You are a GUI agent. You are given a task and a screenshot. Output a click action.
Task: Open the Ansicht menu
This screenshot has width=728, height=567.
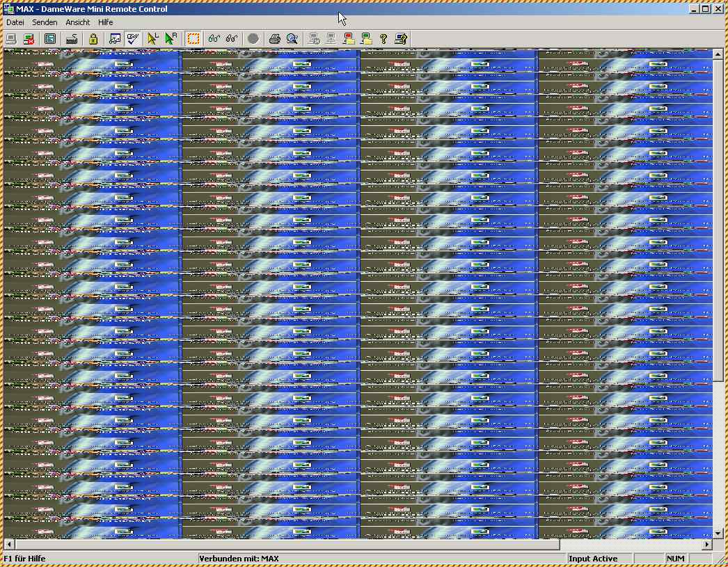pyautogui.click(x=77, y=22)
